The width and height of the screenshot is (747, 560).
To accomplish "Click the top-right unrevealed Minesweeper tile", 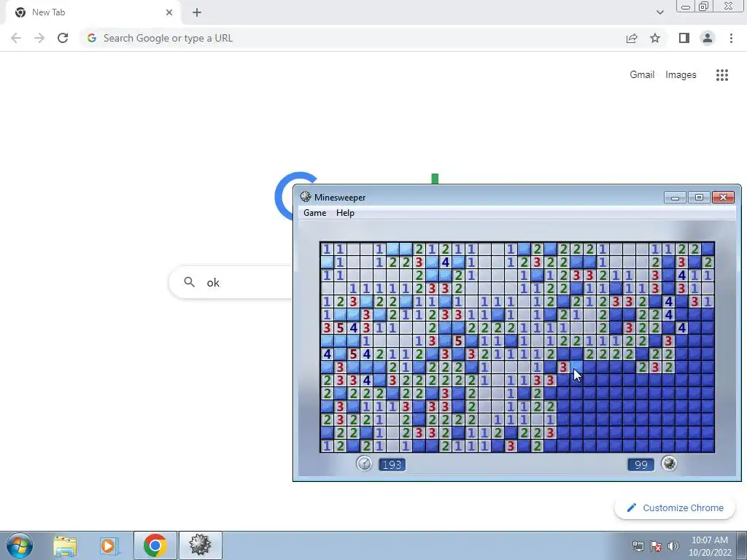I will tap(708, 249).
